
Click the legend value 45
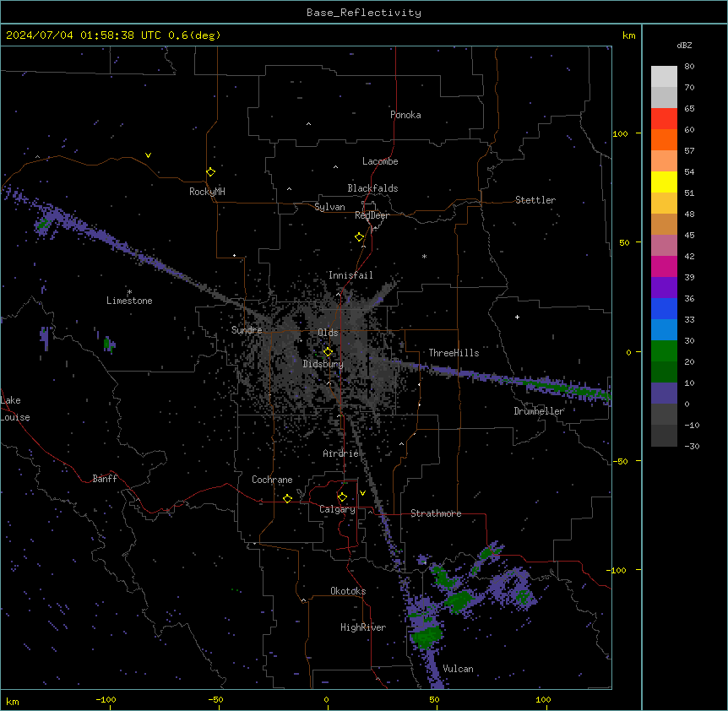[689, 236]
